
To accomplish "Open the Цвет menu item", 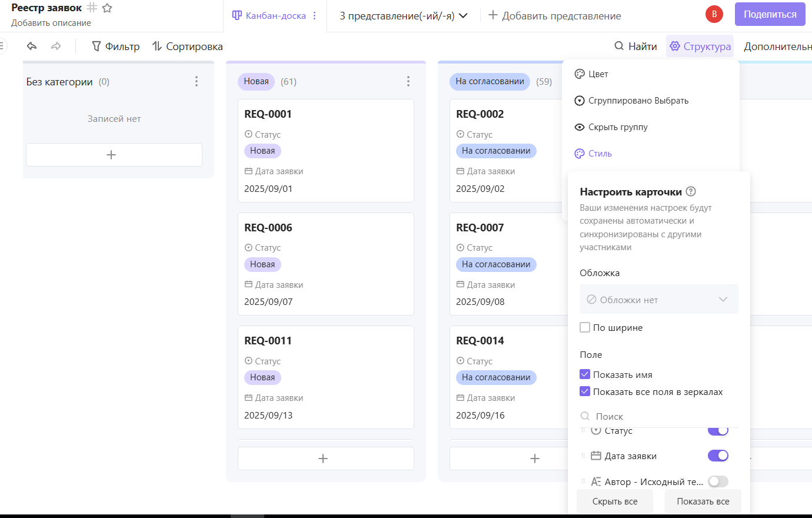I will (x=650, y=74).
